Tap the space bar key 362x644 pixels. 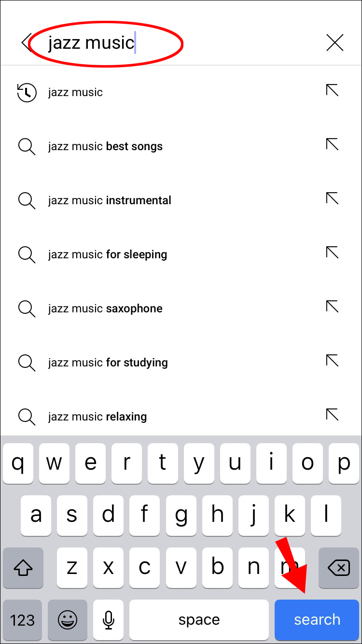click(199, 620)
